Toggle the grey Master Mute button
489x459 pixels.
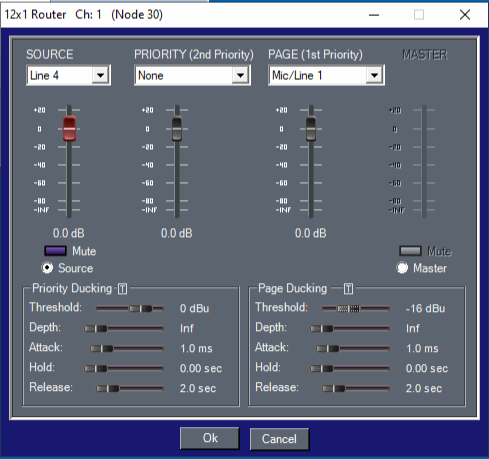pyautogui.click(x=410, y=251)
